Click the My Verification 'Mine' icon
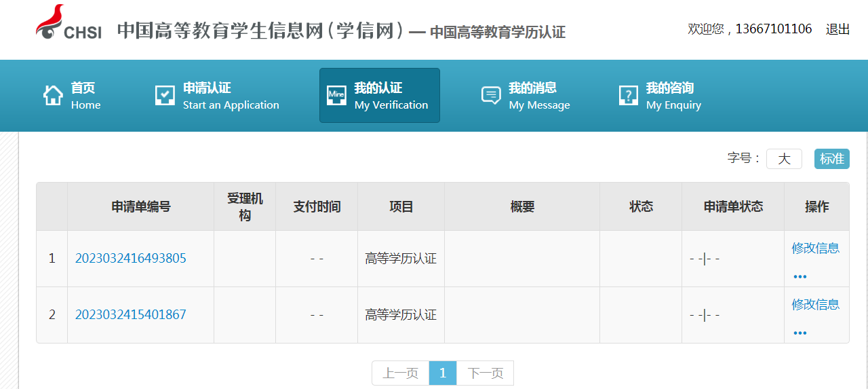The image size is (868, 389). click(x=336, y=96)
